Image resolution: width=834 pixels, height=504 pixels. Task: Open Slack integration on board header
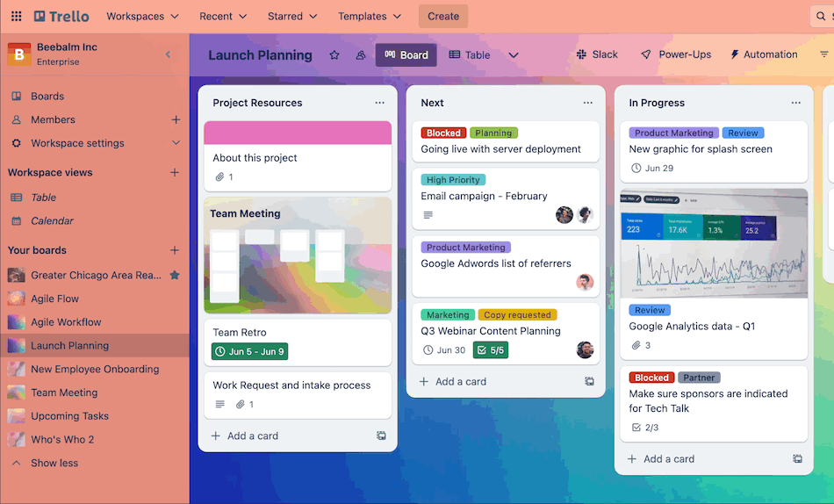click(x=597, y=54)
